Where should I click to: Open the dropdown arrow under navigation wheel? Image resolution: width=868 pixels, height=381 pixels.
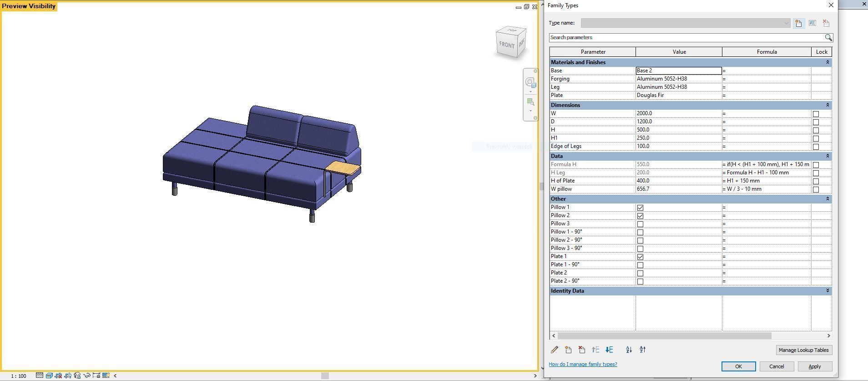[x=530, y=91]
